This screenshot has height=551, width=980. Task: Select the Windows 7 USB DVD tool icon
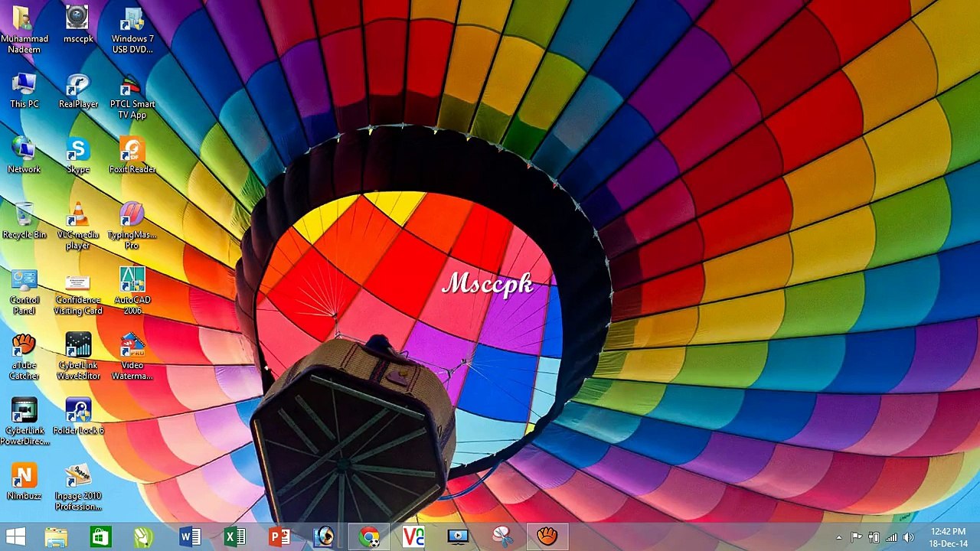[x=132, y=30]
